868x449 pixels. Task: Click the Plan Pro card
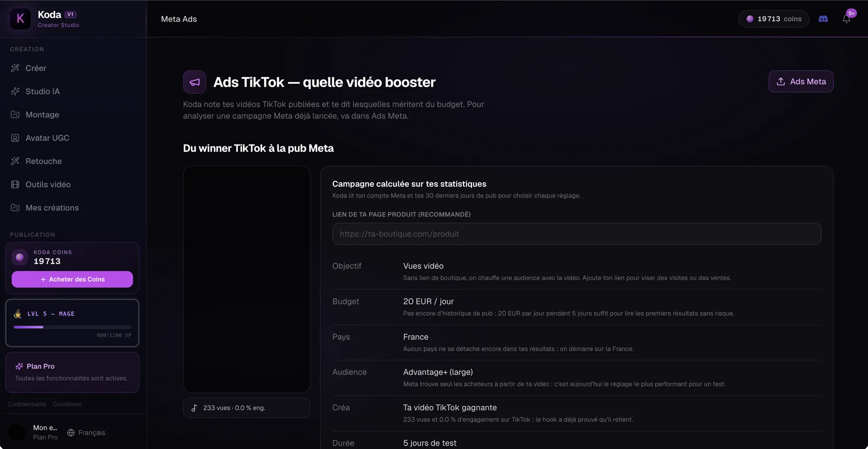coord(72,372)
